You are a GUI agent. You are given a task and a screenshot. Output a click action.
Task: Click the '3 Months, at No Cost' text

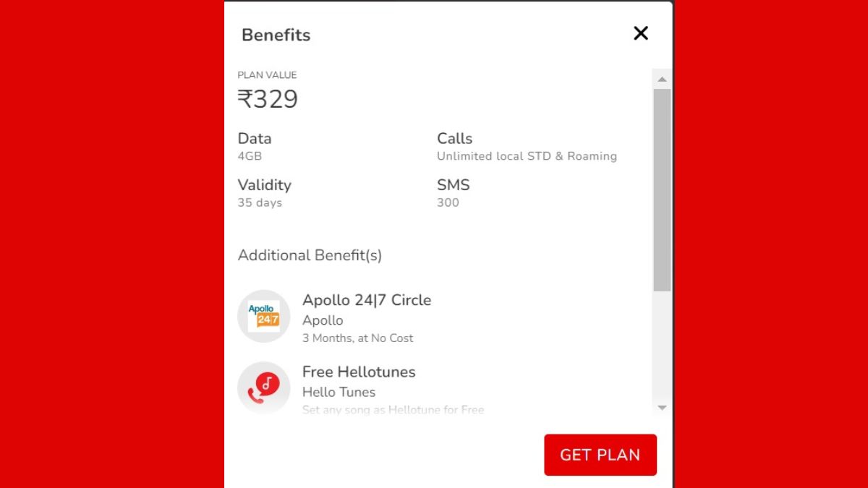(x=358, y=338)
